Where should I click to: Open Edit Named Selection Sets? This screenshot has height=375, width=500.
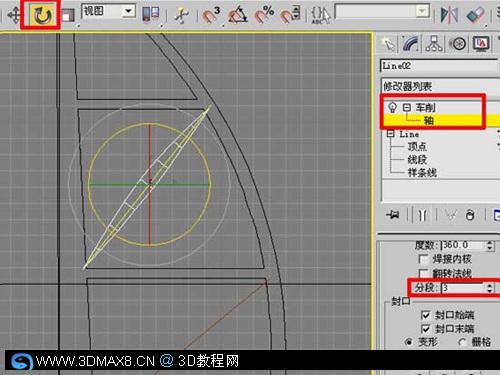[320, 15]
